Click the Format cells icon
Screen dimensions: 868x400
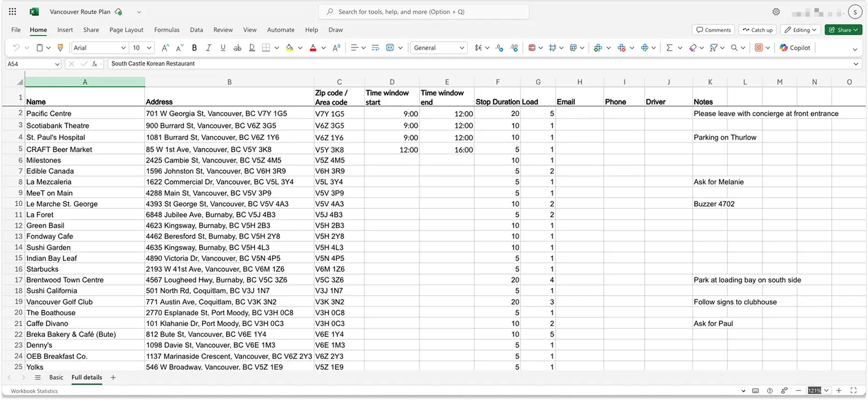click(x=645, y=48)
